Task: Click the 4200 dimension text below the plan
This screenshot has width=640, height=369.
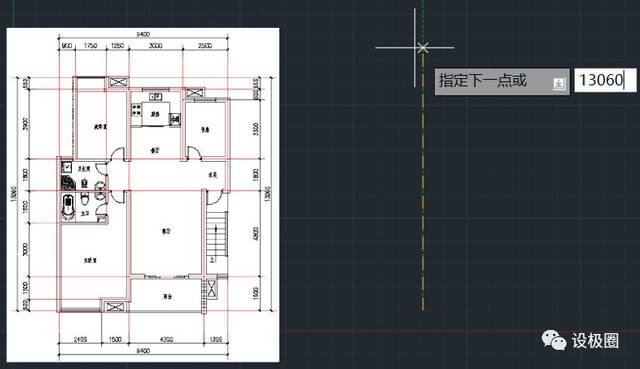Action: (x=166, y=340)
